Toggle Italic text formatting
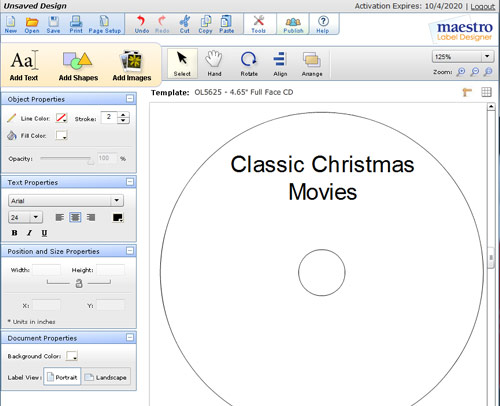This screenshot has height=406, width=500. tap(29, 233)
